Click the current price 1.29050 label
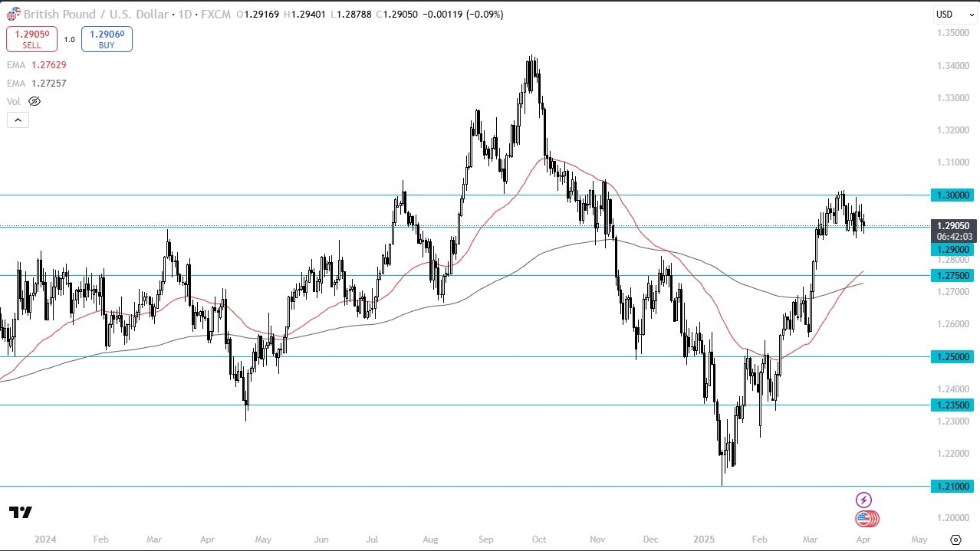This screenshot has width=980, height=551. tap(952, 226)
